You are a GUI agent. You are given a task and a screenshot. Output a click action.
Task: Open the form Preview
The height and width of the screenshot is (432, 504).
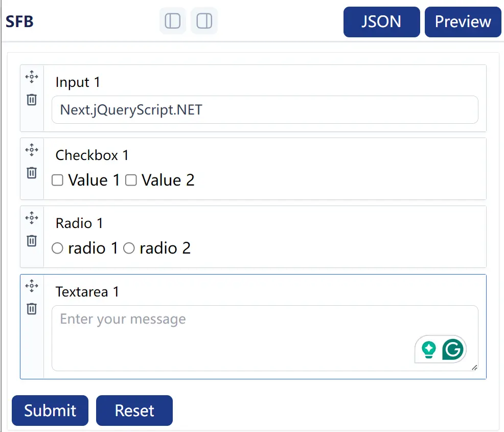tap(463, 22)
